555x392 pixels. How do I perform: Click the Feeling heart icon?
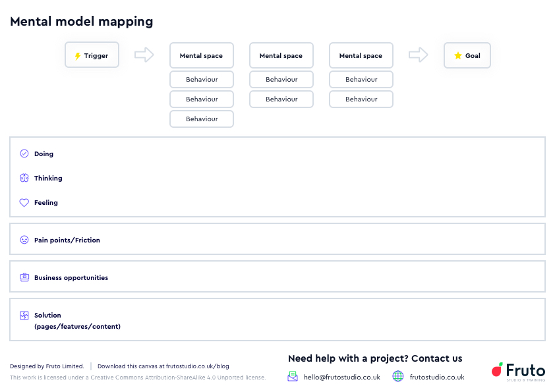point(24,203)
